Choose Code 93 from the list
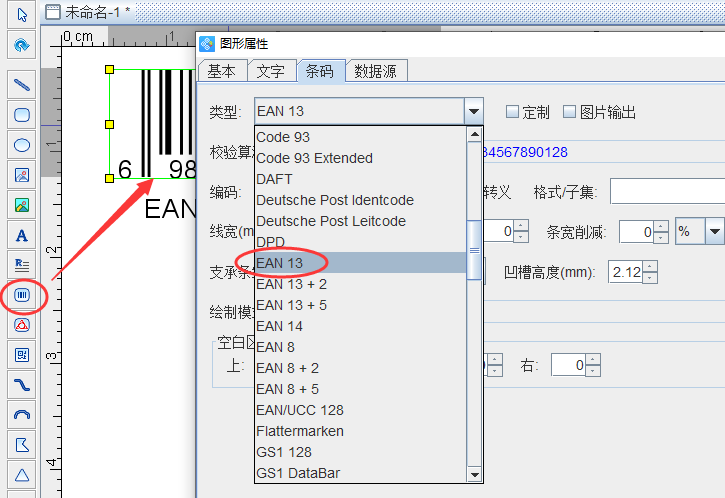Image resolution: width=725 pixels, height=498 pixels. point(361,137)
